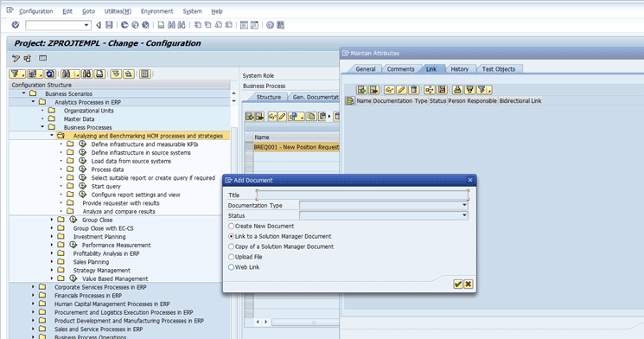The height and width of the screenshot is (339, 644).
Task: Click pencil icon in Structure tab toolbar
Action: coord(282,117)
